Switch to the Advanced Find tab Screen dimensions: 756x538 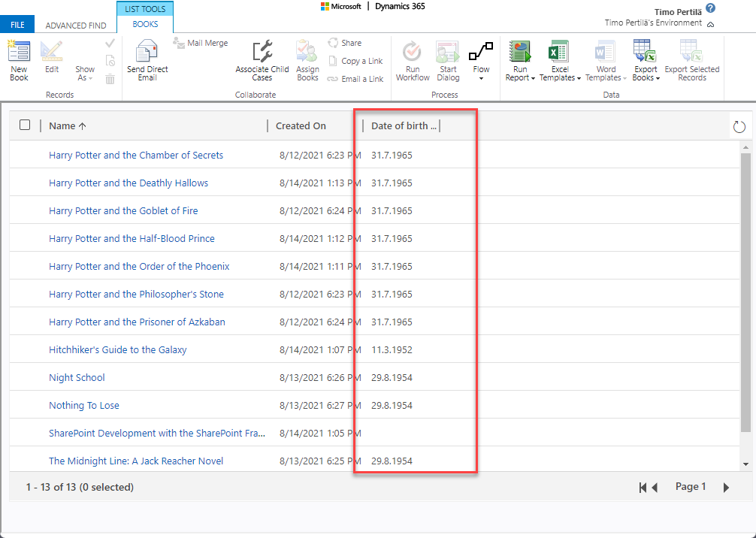(76, 25)
